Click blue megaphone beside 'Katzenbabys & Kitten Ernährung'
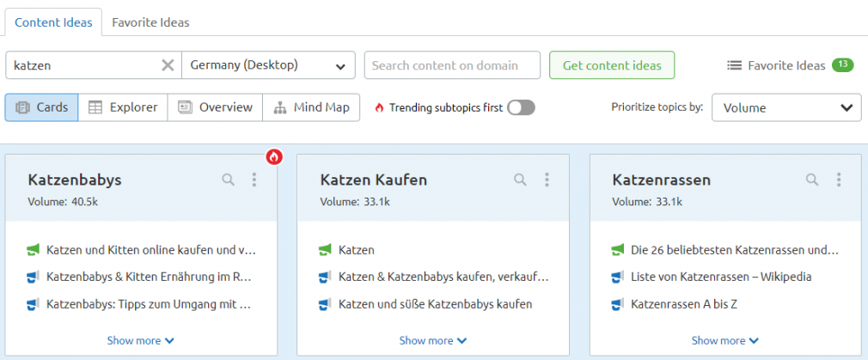The width and height of the screenshot is (868, 360). (34, 276)
